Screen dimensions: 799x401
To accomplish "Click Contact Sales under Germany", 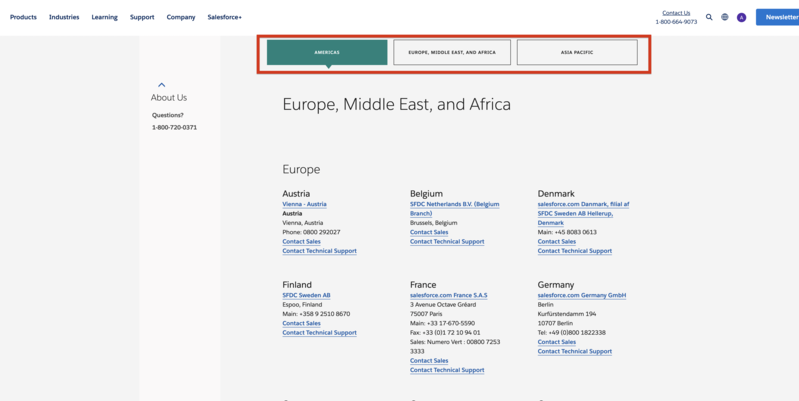I will click(557, 342).
